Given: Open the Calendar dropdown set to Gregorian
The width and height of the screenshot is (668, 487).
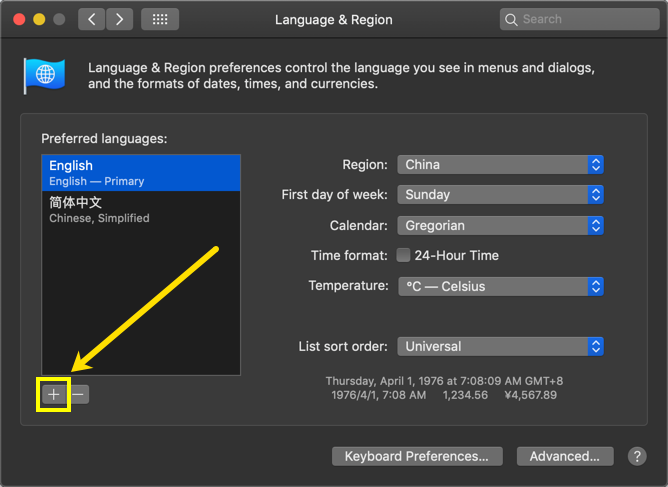Looking at the screenshot, I should coord(500,226).
